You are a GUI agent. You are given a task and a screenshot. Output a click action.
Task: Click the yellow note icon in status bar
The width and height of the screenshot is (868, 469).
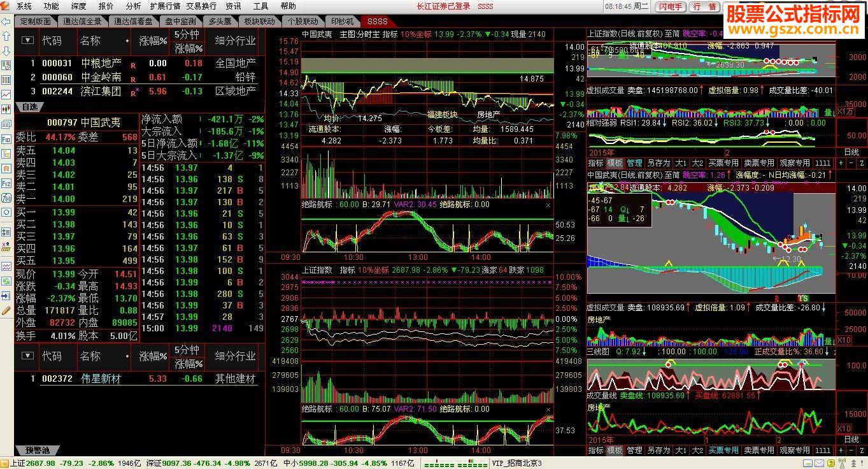pyautogui.click(x=808, y=463)
